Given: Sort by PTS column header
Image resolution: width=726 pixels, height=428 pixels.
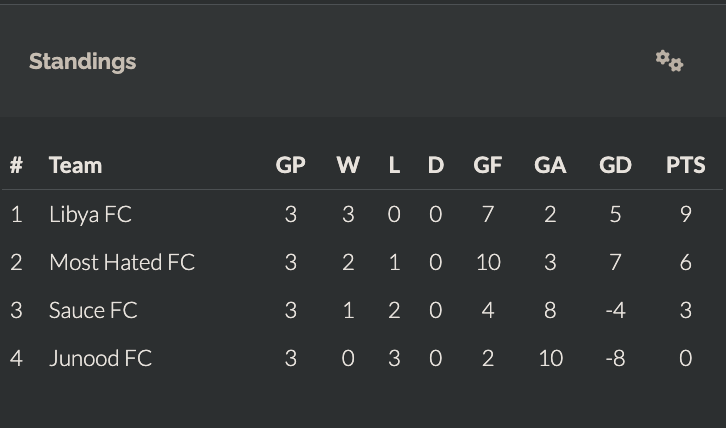Looking at the screenshot, I should click(685, 165).
